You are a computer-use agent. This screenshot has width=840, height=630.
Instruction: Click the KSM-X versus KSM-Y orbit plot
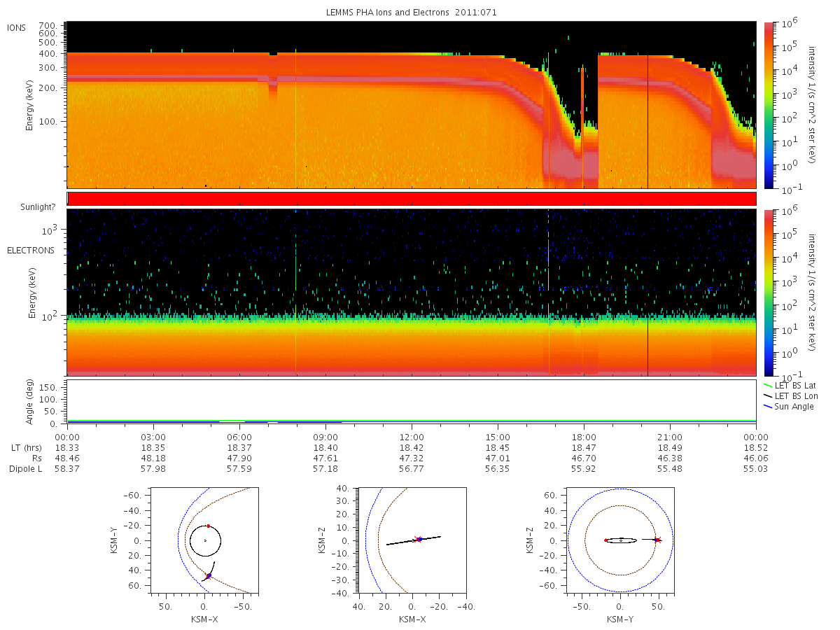click(204, 540)
